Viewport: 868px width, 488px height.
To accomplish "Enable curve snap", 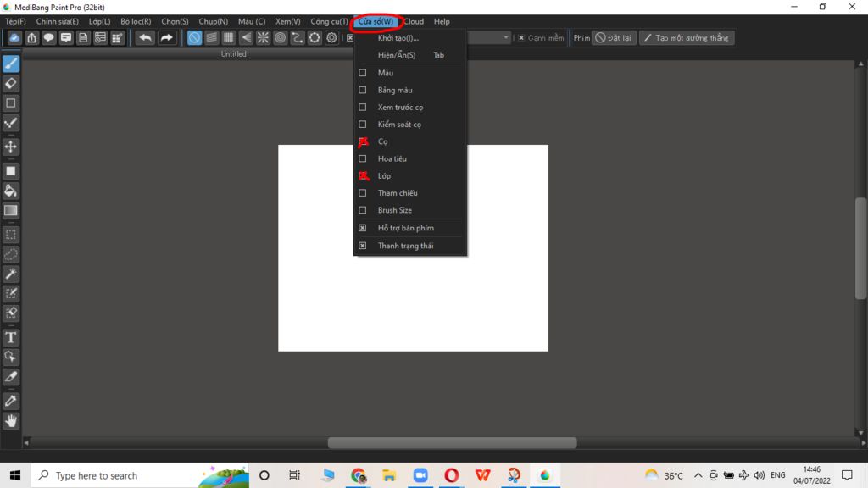I will point(298,37).
